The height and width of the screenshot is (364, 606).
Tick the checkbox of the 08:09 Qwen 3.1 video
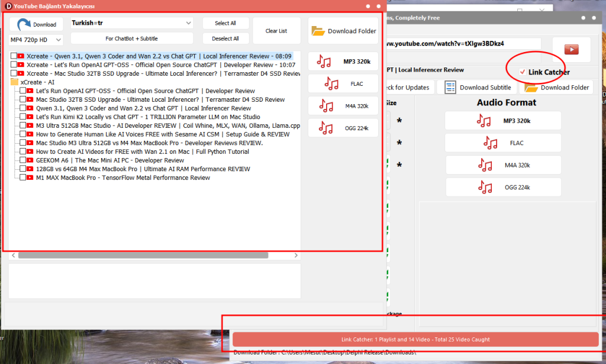pos(14,56)
